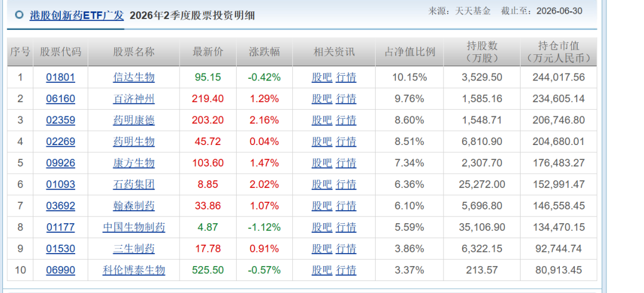644x293 pixels.
Task: Open the 港股创新药ETF广发 fund link
Action: coord(76,16)
